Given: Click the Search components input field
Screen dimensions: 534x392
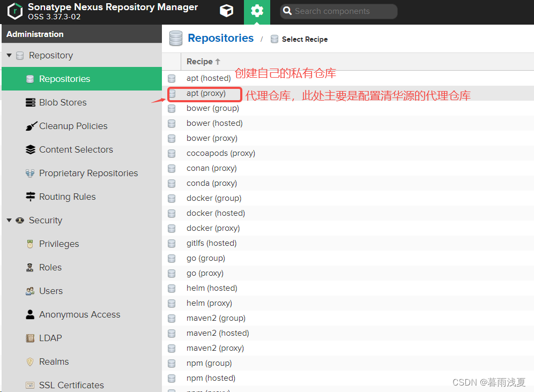Looking at the screenshot, I should [x=343, y=11].
